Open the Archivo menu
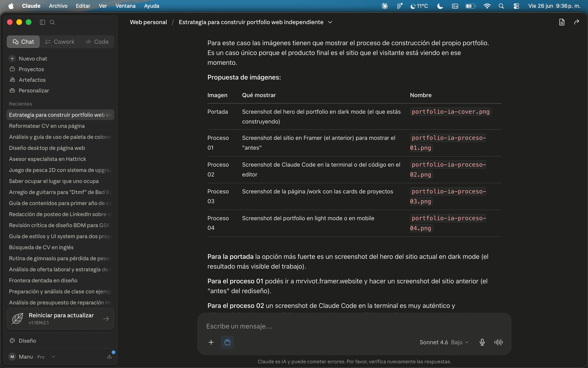588x368 pixels. coord(58,6)
